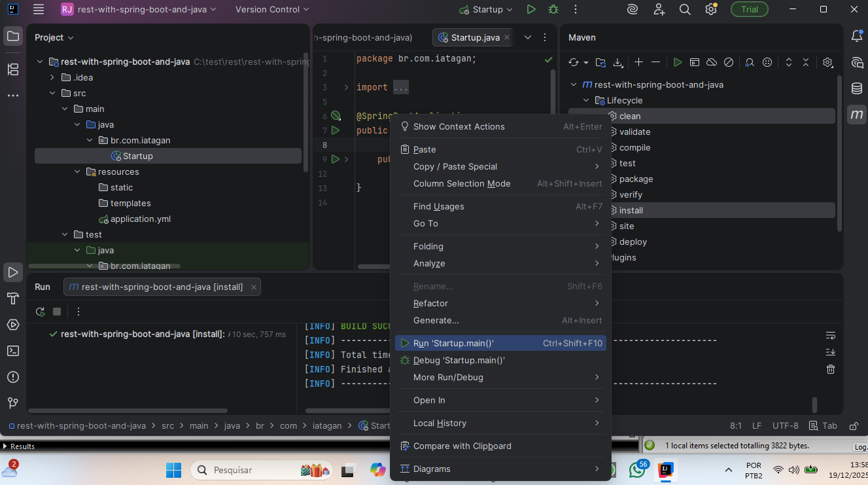
Task: Open the Problems tool window icon
Action: 12,377
